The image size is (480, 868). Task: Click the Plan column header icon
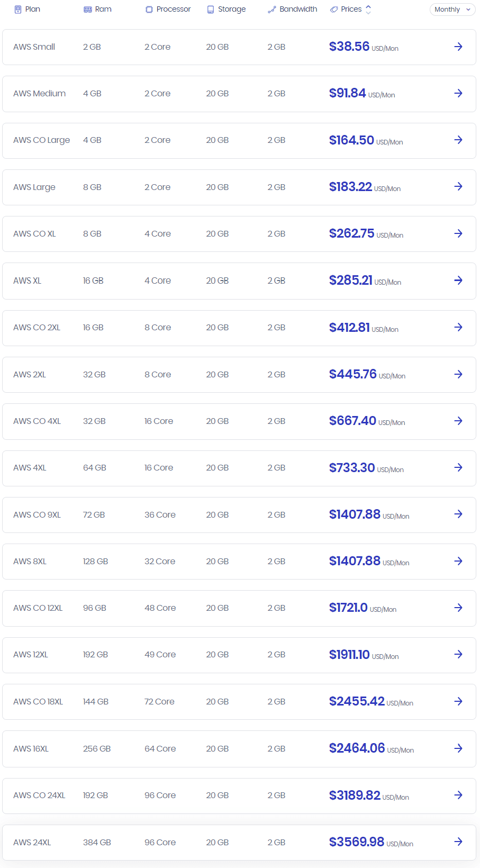(18, 10)
